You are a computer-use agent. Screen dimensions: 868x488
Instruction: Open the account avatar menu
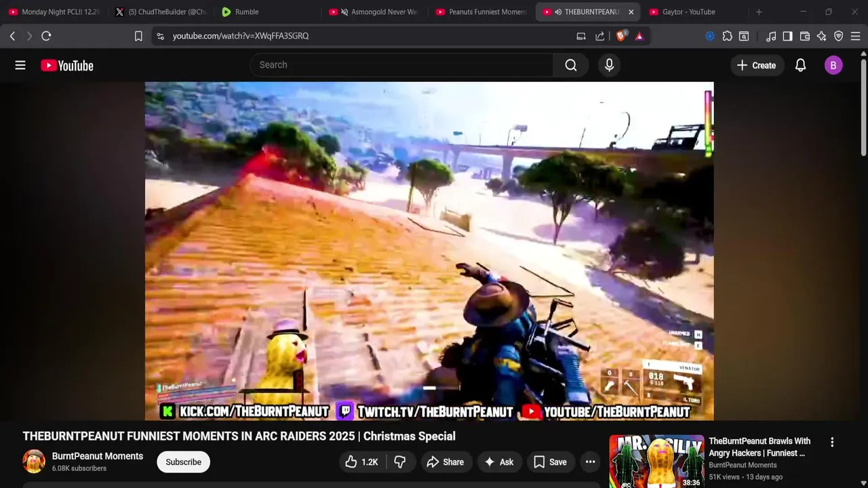[833, 65]
